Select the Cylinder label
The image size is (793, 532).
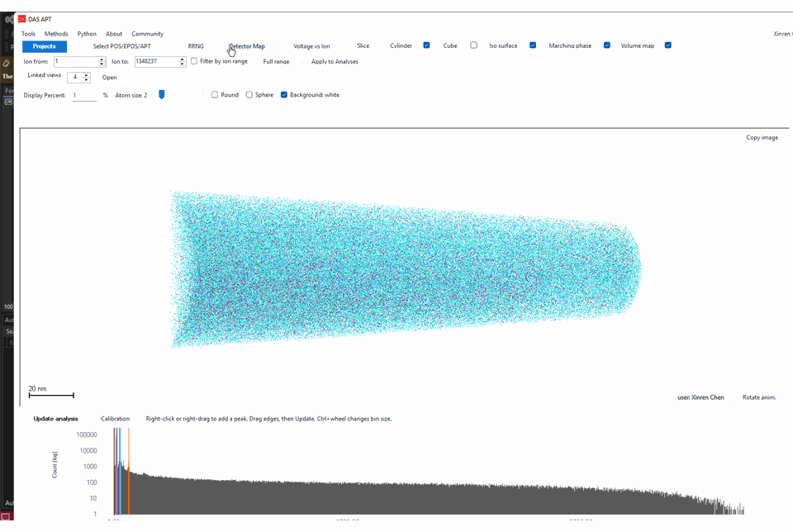(401, 45)
